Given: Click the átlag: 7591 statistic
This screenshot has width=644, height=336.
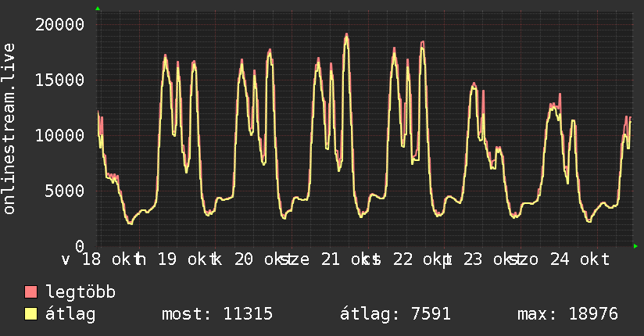Looking at the screenshot, I should [x=395, y=314].
